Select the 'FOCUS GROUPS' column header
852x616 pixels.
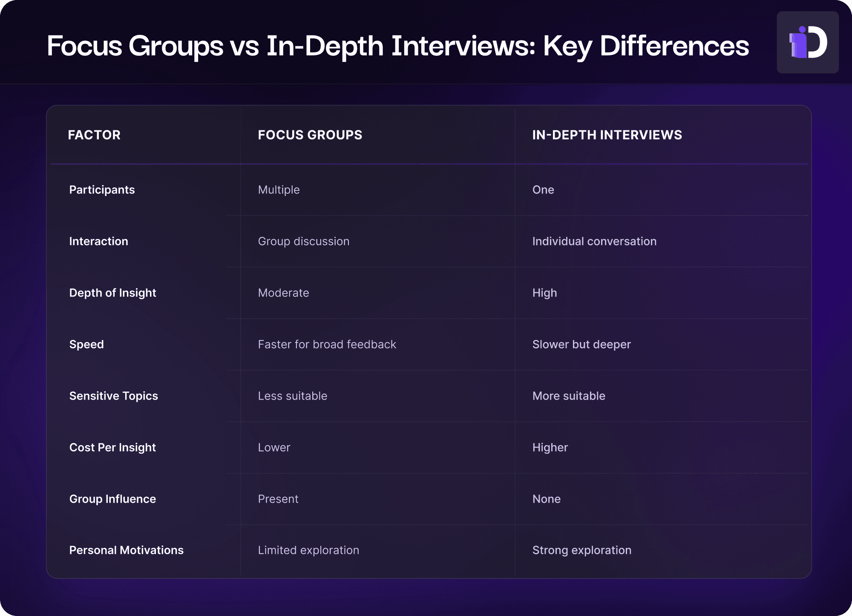[310, 135]
